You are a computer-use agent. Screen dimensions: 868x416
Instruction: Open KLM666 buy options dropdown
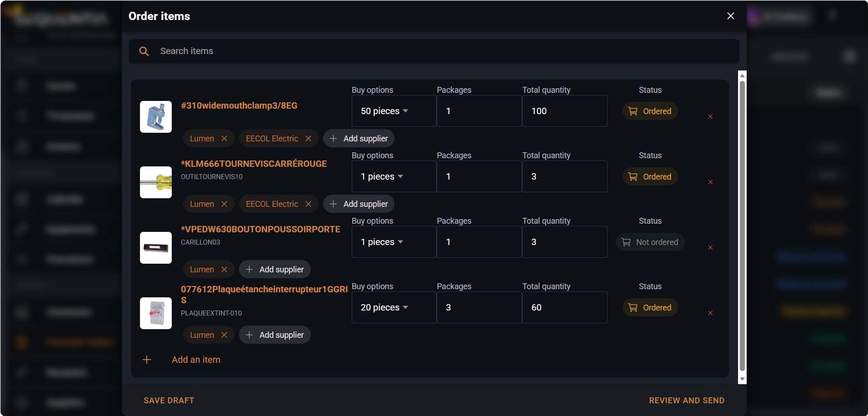click(394, 176)
